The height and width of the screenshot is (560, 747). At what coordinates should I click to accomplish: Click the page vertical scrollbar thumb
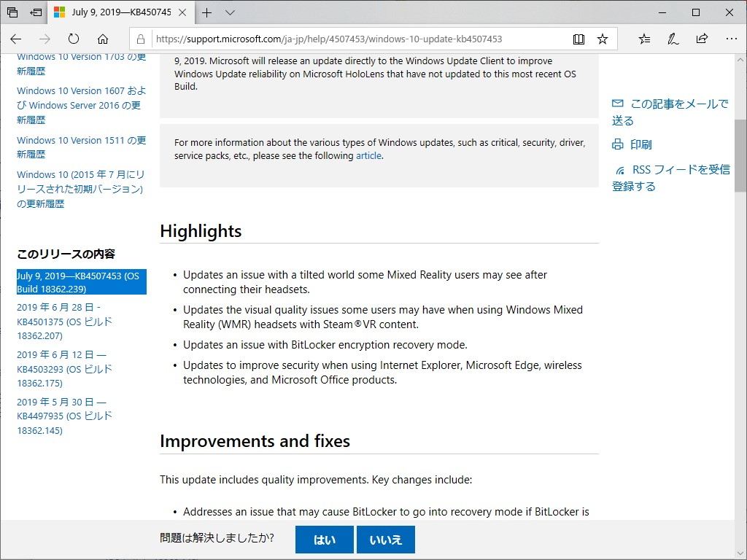pos(740,156)
